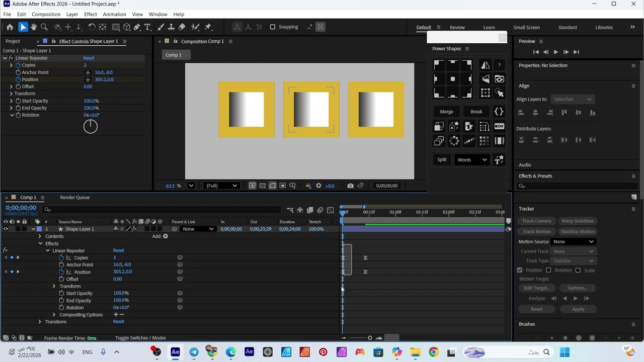644x362 pixels.
Task: Click the Rotation angle dial
Action: click(x=91, y=126)
